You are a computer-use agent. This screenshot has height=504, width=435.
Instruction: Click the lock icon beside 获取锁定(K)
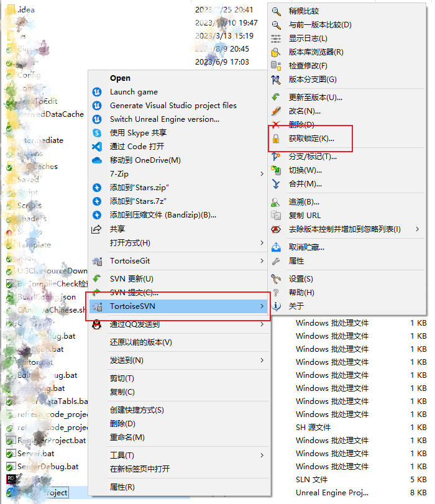click(277, 139)
